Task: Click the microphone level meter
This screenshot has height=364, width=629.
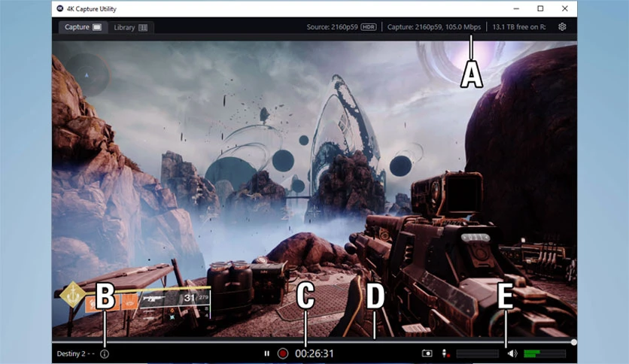Action: point(477,353)
